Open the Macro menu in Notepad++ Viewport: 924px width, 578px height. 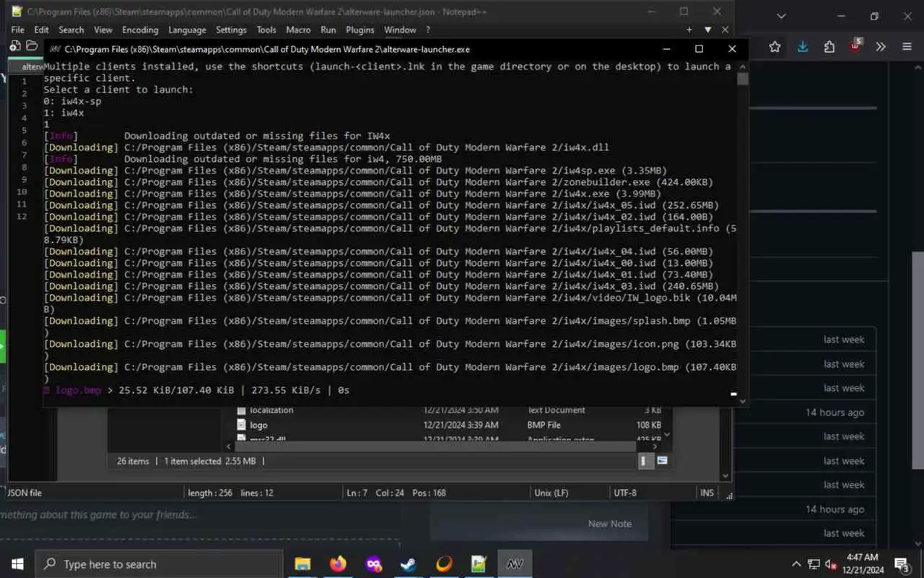[x=298, y=30]
